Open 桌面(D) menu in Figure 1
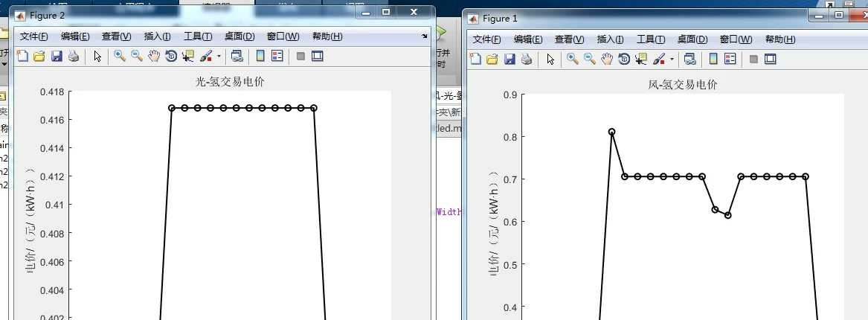 click(x=692, y=39)
